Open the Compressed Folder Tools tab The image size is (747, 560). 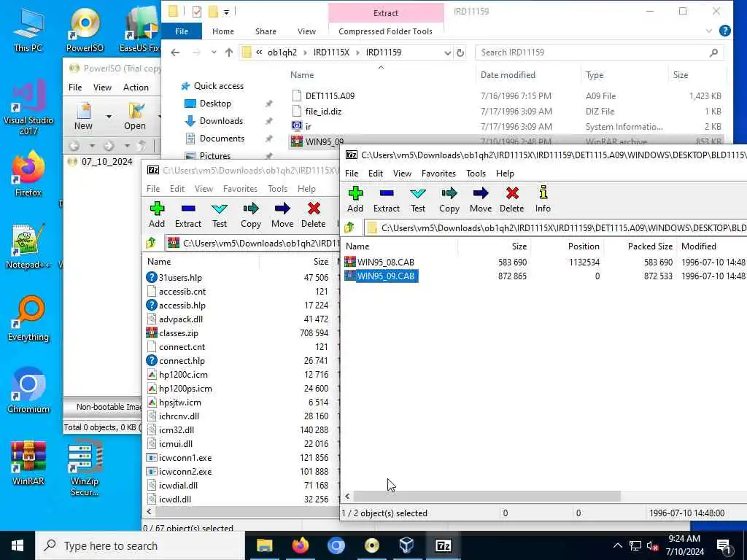click(x=385, y=31)
